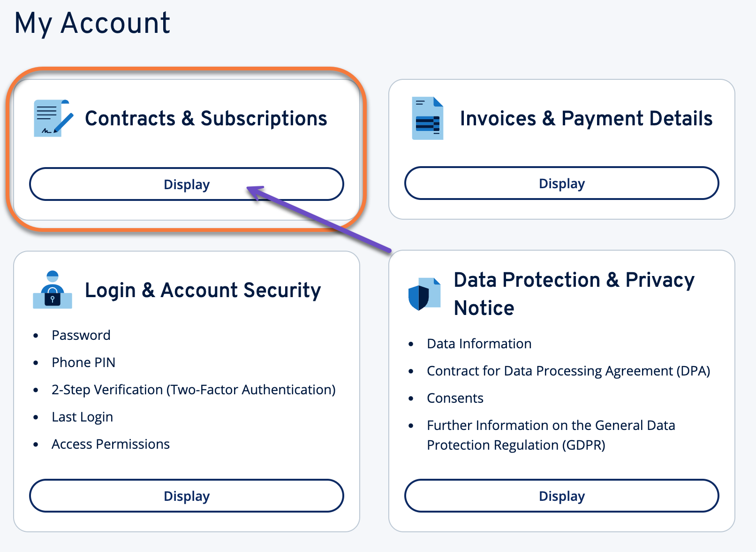Click the Last Login entry
The width and height of the screenshot is (756, 552).
(82, 417)
